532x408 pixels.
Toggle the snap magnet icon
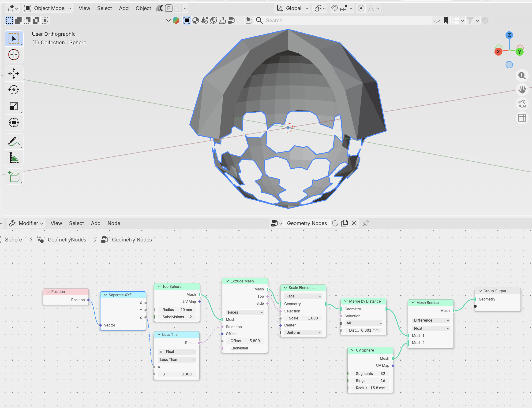(335, 8)
